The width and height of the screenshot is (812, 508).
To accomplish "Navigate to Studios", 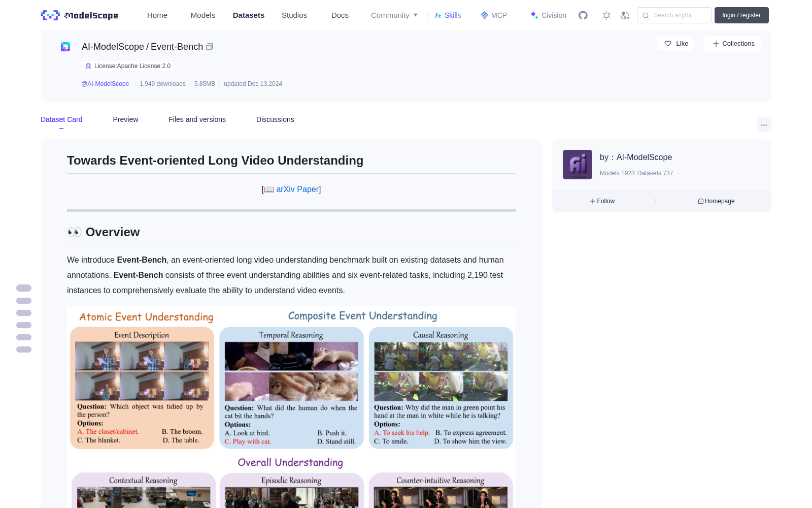I will pos(294,15).
